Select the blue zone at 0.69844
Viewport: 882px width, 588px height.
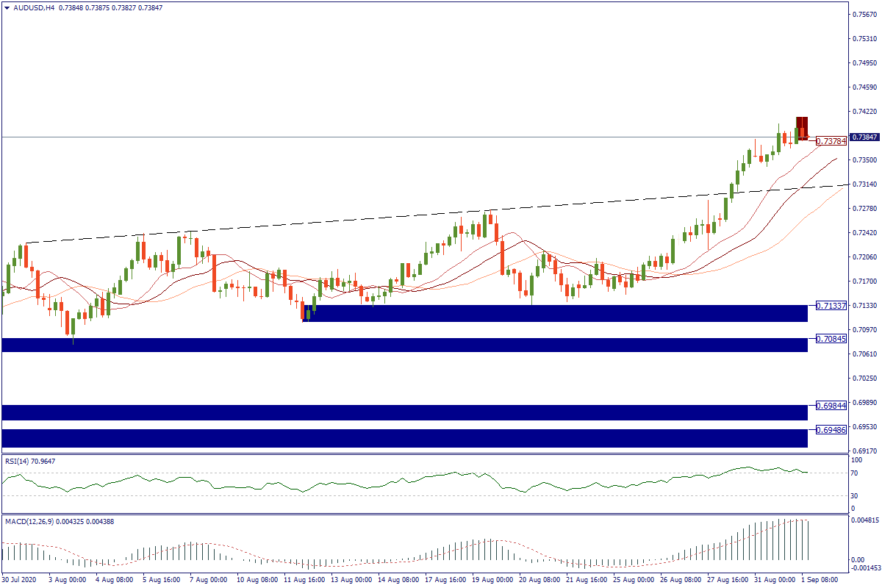click(404, 412)
